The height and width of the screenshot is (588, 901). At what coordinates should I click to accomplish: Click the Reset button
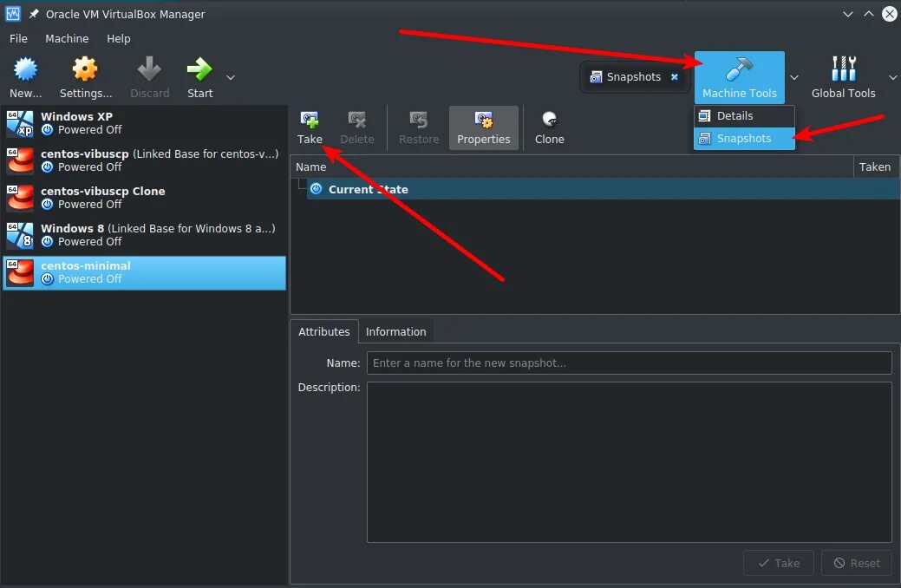click(857, 564)
